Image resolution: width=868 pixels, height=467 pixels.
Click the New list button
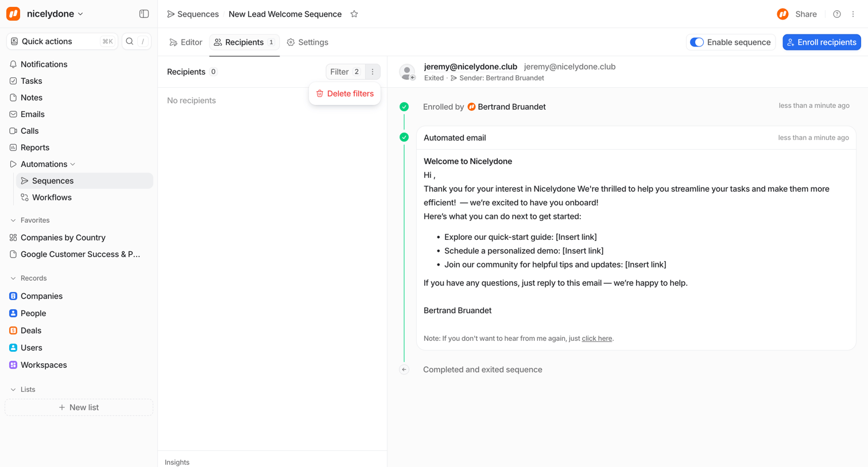coord(79,407)
